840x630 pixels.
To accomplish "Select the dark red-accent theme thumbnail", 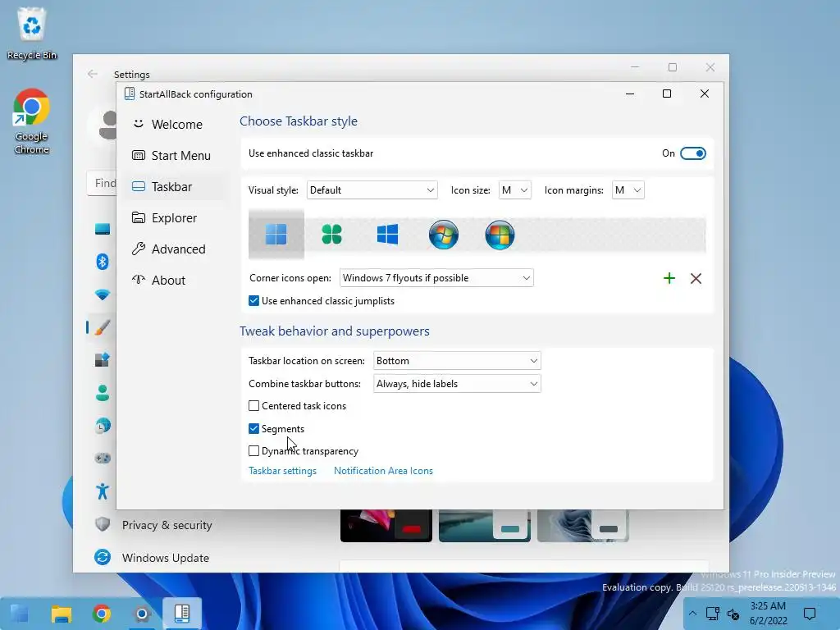I will (x=386, y=526).
